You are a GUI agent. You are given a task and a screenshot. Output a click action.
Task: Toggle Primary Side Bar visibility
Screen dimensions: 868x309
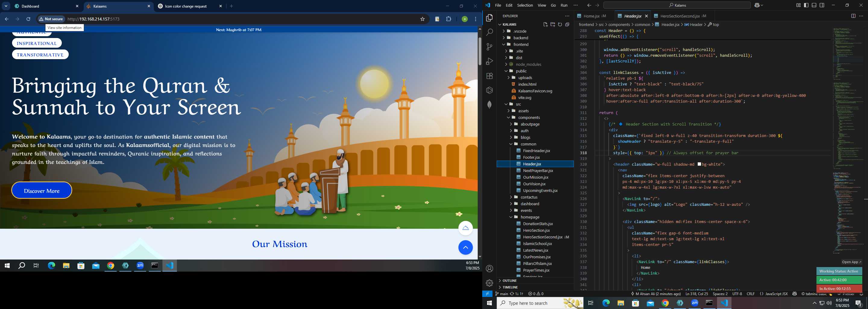point(806,5)
